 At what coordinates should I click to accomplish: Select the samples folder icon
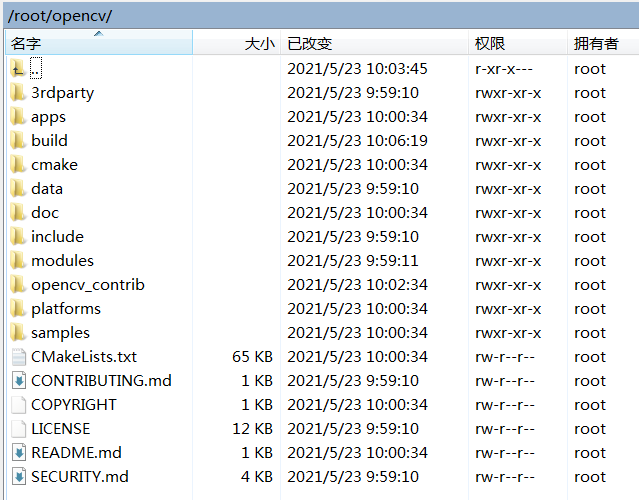click(18, 333)
